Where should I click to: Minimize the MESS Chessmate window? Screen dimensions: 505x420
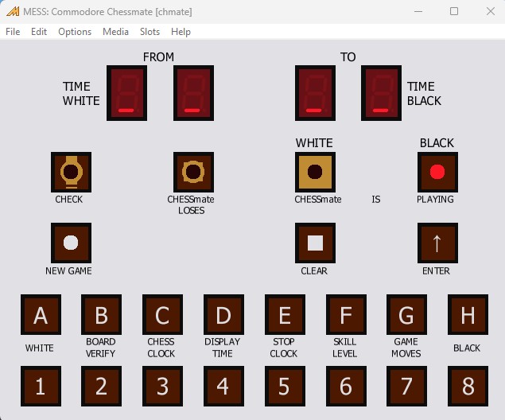[x=418, y=12]
